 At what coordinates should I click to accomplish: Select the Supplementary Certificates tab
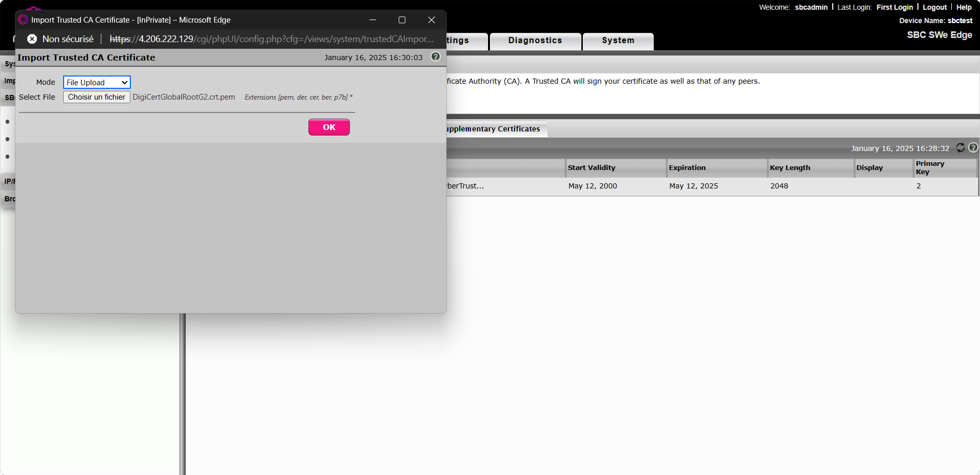[494, 129]
